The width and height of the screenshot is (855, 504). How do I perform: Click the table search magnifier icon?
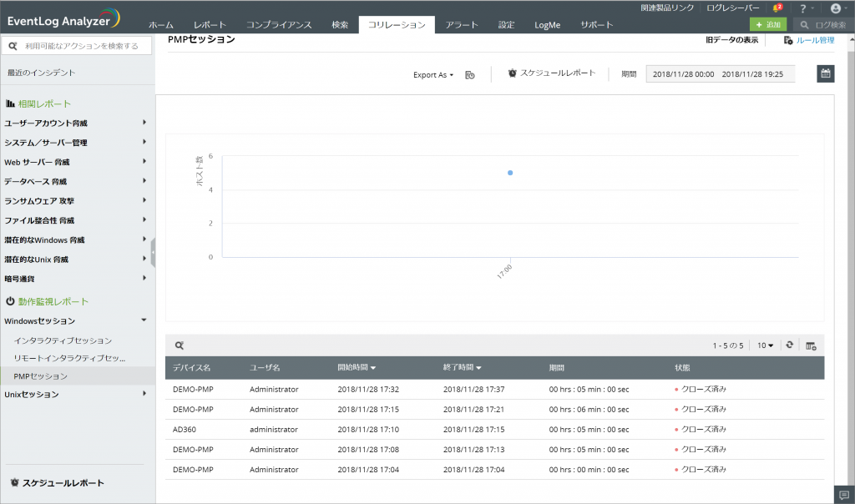point(179,345)
